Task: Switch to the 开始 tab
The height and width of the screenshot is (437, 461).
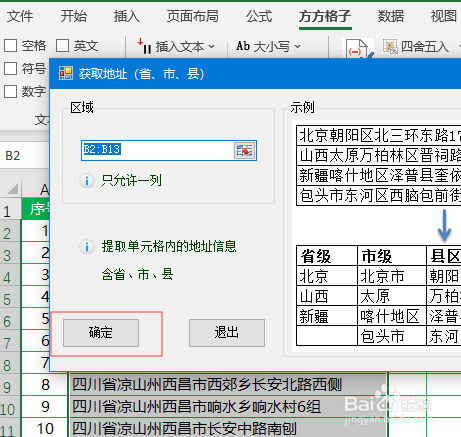Action: point(74,16)
